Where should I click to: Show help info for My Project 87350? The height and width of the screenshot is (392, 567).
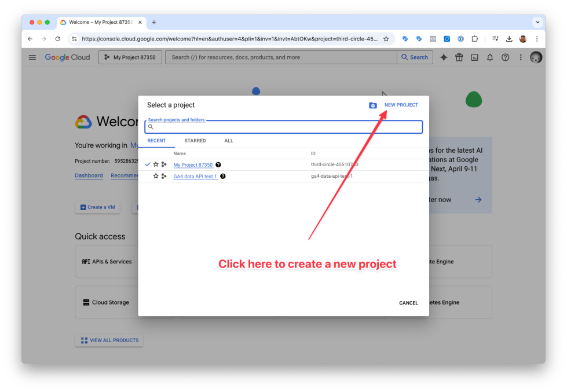(x=218, y=164)
